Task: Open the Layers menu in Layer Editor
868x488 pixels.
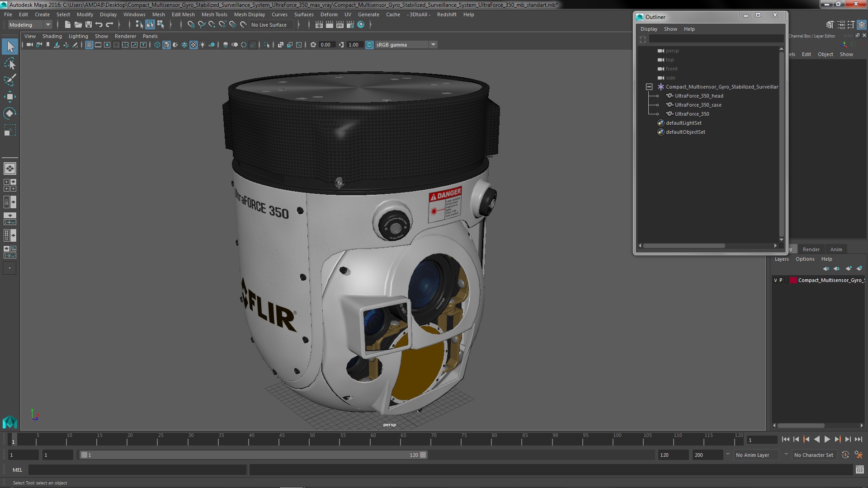Action: click(781, 259)
